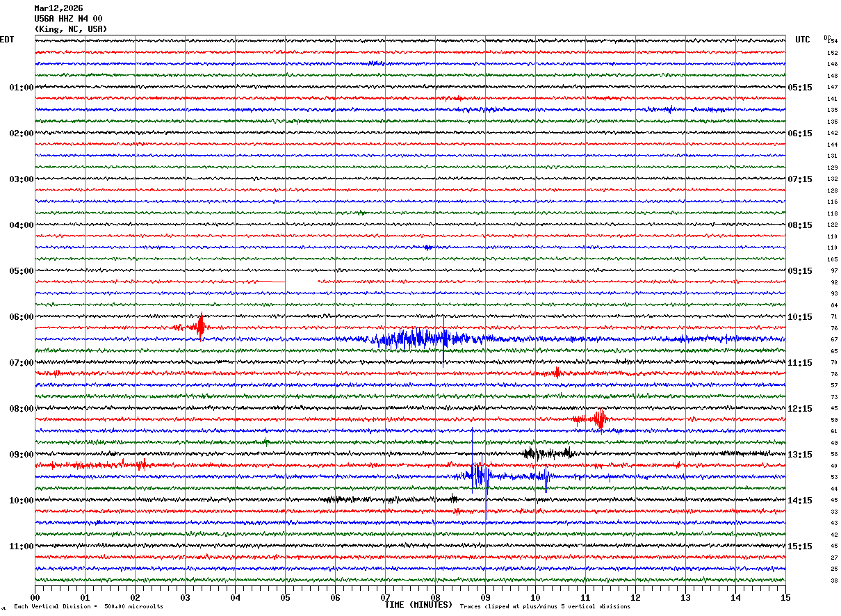Select the white data gap in the red trace
This screenshot has height=616, width=841.
[302, 282]
